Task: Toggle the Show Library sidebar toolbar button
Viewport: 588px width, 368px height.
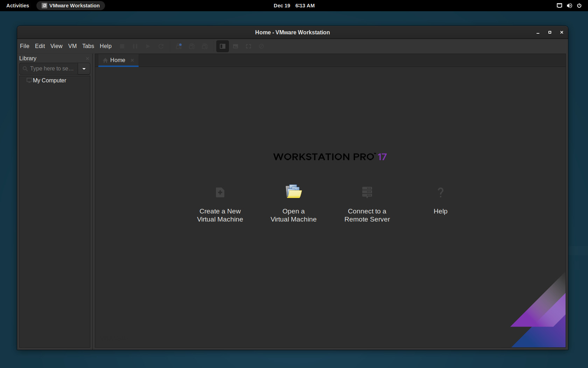Action: tap(223, 46)
